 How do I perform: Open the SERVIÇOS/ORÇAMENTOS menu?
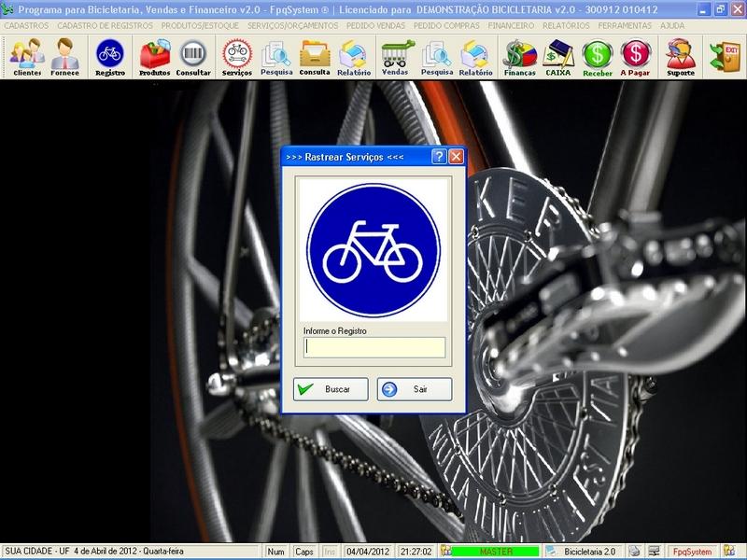[292, 26]
